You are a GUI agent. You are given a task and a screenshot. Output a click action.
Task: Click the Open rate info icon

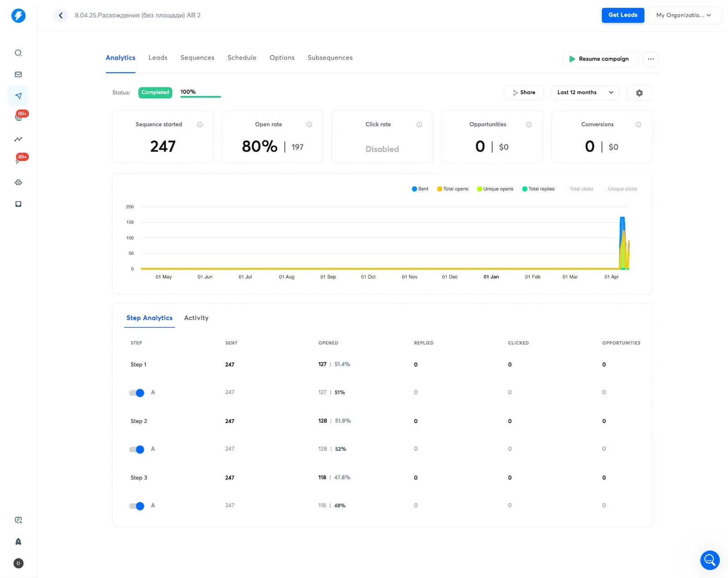309,125
